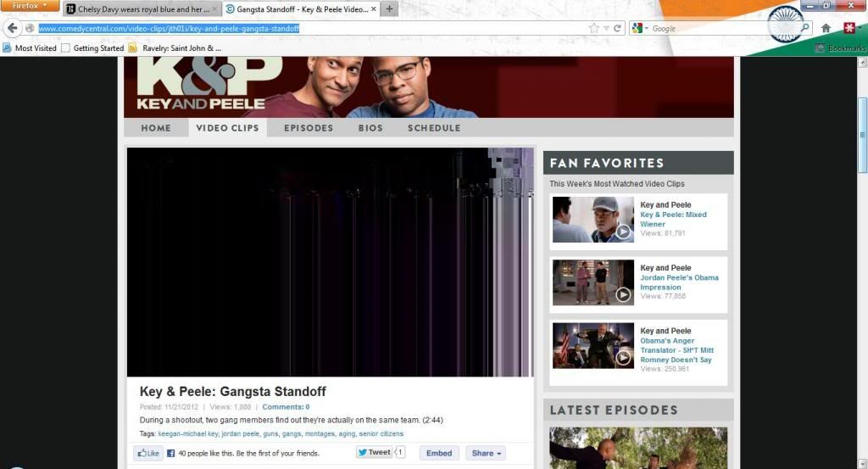This screenshot has height=469, width=868.
Task: Expand the Share dropdown
Action: click(x=486, y=453)
